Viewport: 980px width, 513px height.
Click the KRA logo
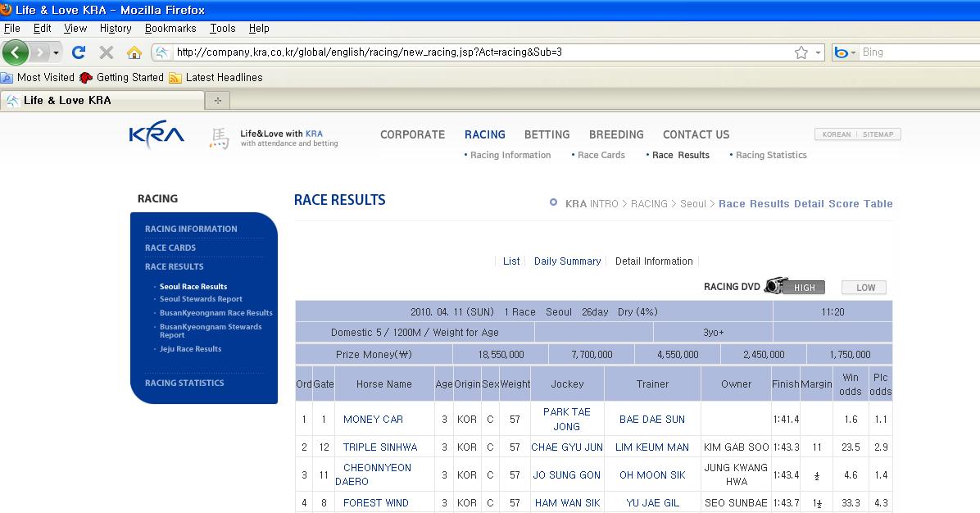(157, 136)
